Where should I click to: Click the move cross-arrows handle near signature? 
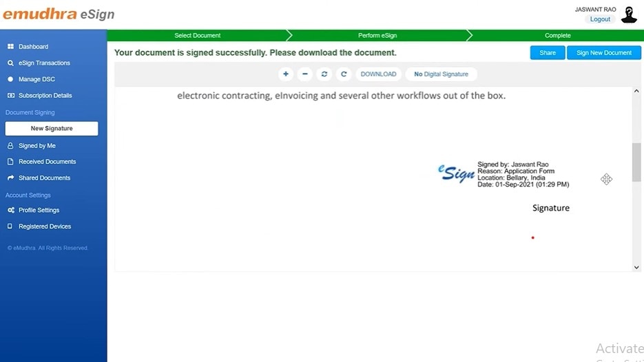coord(606,179)
